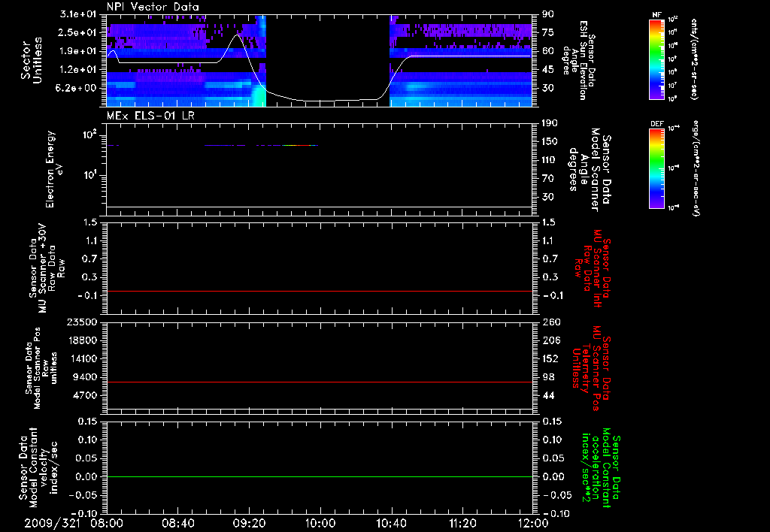Select the NF rainbow color bar
The width and height of the screenshot is (770, 532).
click(x=656, y=59)
